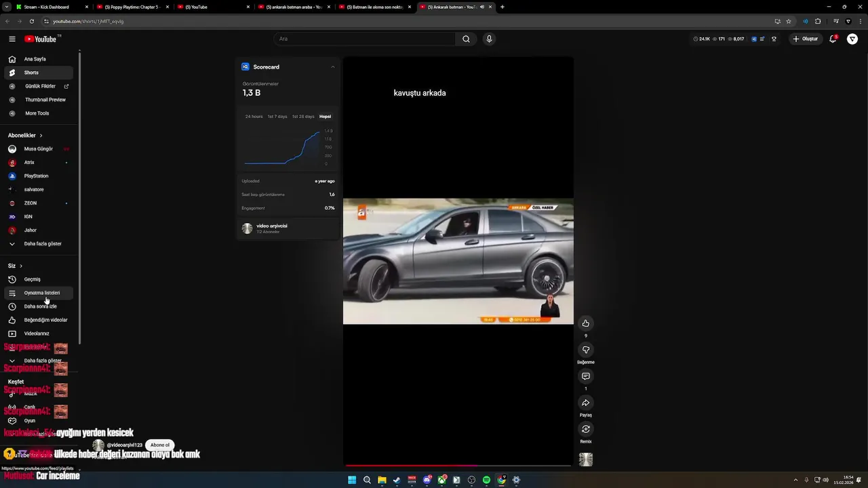Open a new browser tab
868x488 pixels.
click(502, 7)
